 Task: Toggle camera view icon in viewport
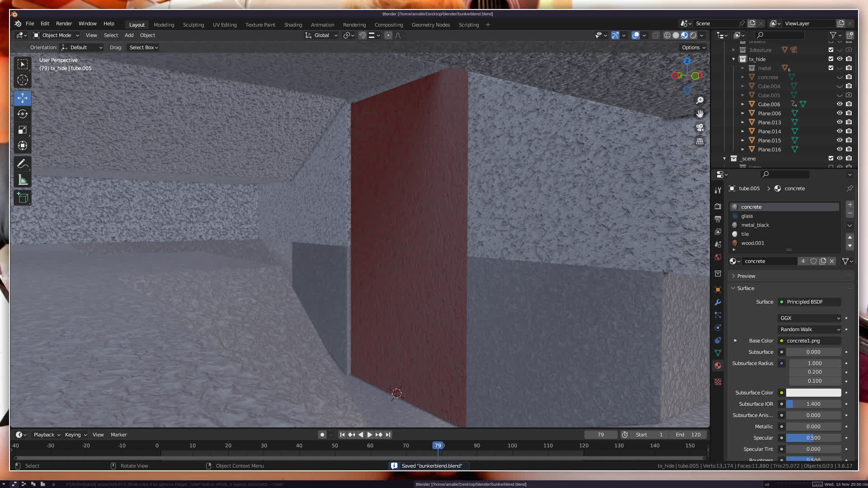pyautogui.click(x=700, y=127)
